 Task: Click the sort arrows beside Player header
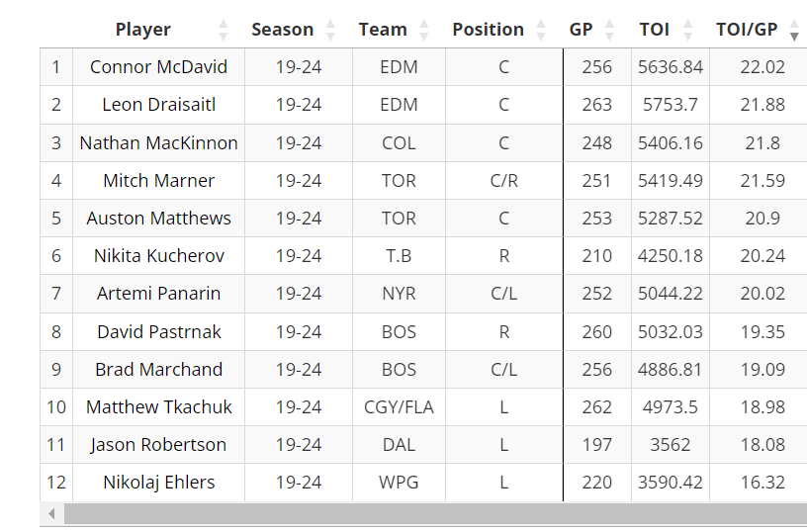click(x=224, y=30)
